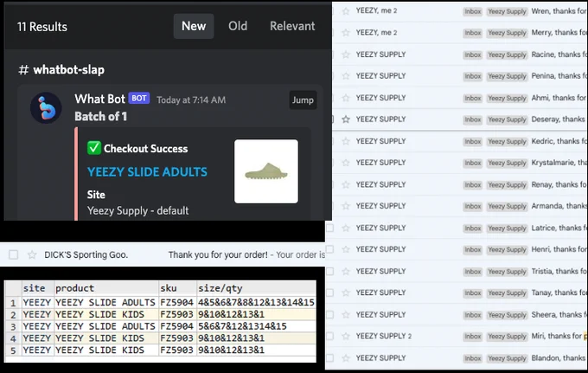Click the Inbox label on Racine email
Viewport: 588px width, 373px height.
pos(472,55)
